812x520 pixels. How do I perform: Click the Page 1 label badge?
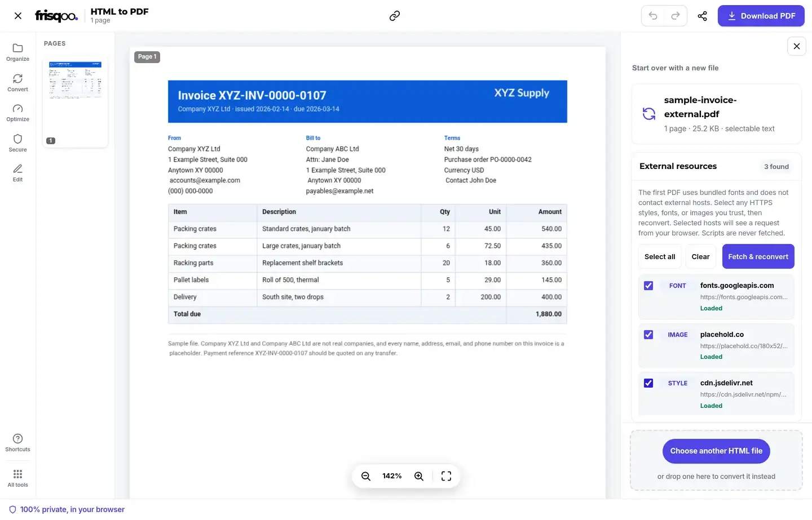tap(147, 57)
